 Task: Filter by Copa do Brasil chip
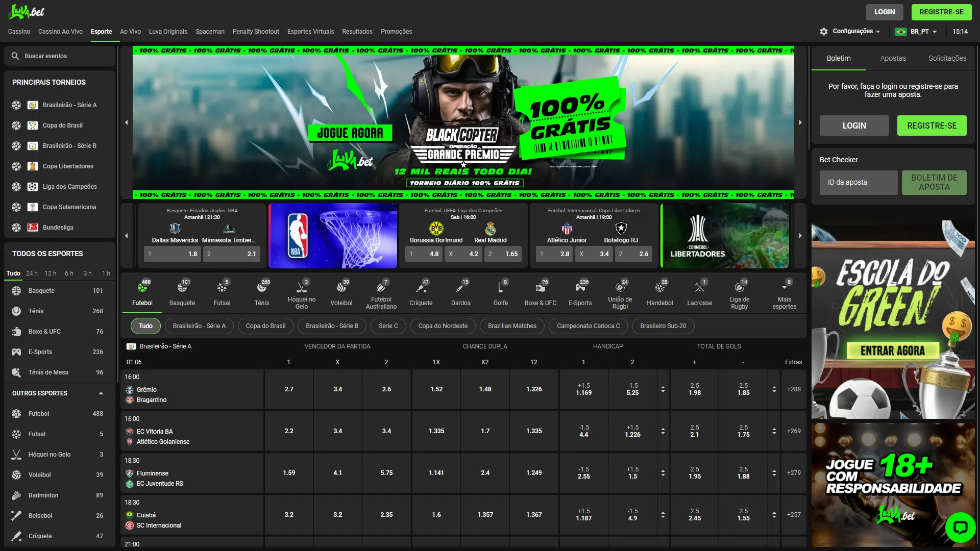point(265,326)
